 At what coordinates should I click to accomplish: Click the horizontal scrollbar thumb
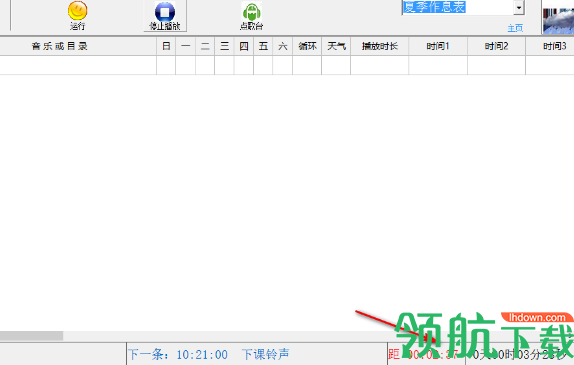[31, 336]
